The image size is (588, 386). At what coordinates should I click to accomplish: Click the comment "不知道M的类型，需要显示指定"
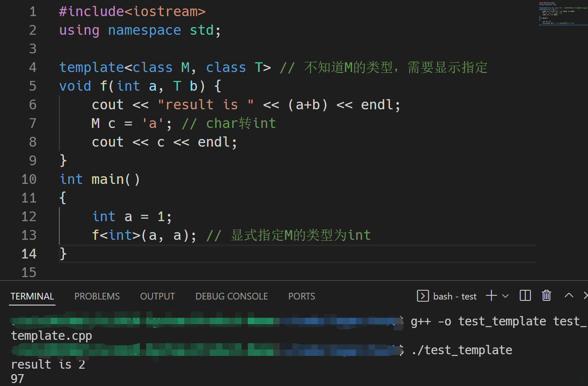click(396, 67)
